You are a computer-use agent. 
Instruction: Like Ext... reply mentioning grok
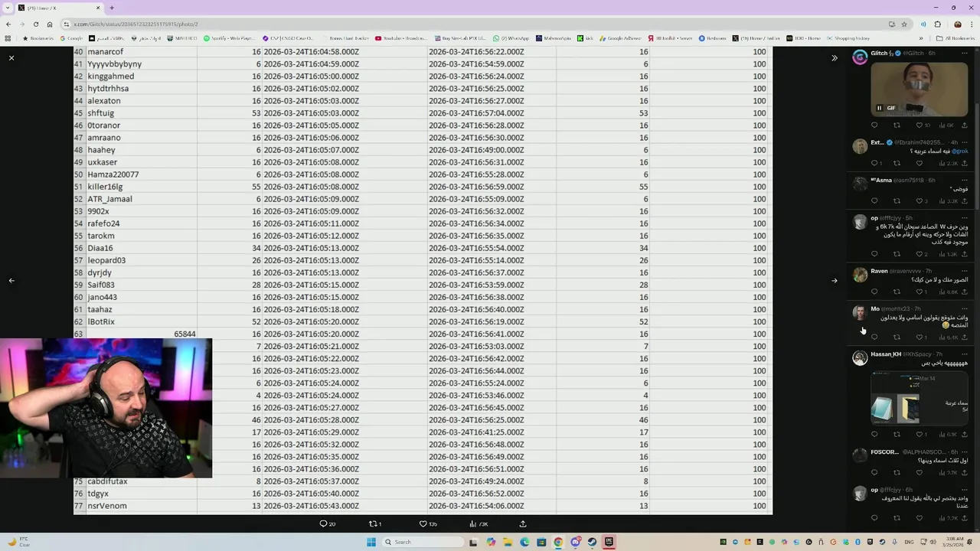pos(920,163)
